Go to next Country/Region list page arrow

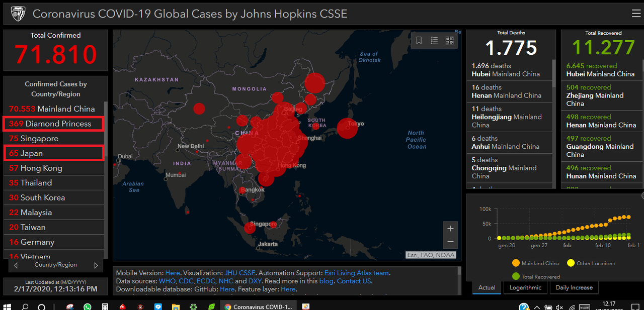(96, 265)
